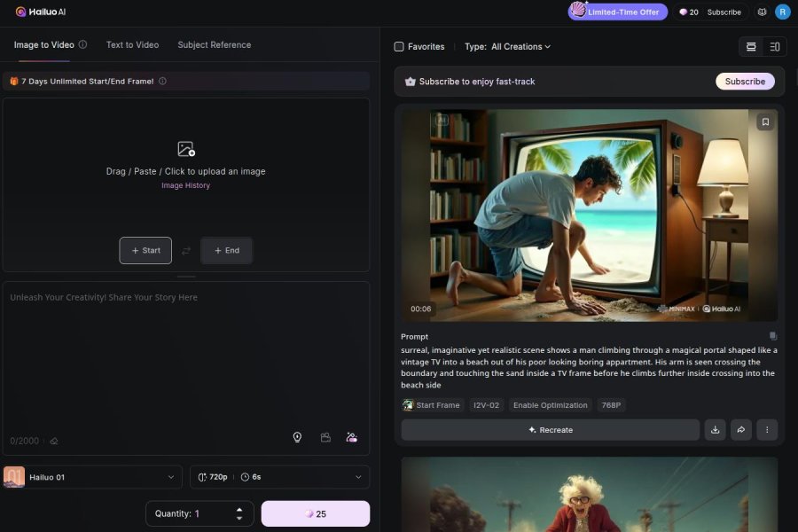Click the Recreate button
This screenshot has height=532, width=798.
click(551, 430)
